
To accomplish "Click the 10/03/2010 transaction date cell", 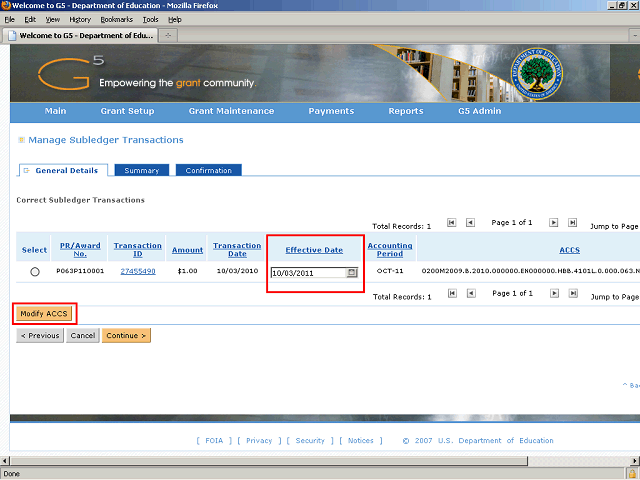I will pyautogui.click(x=237, y=271).
